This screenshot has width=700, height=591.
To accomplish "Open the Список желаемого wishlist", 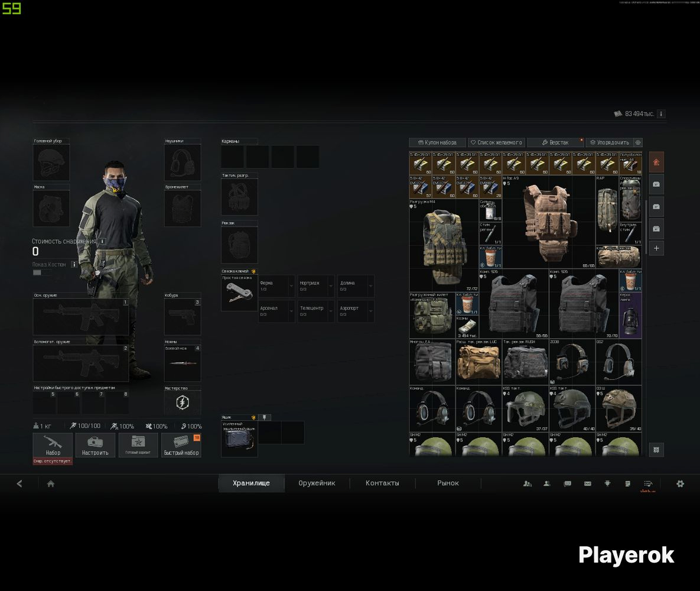I will (496, 142).
